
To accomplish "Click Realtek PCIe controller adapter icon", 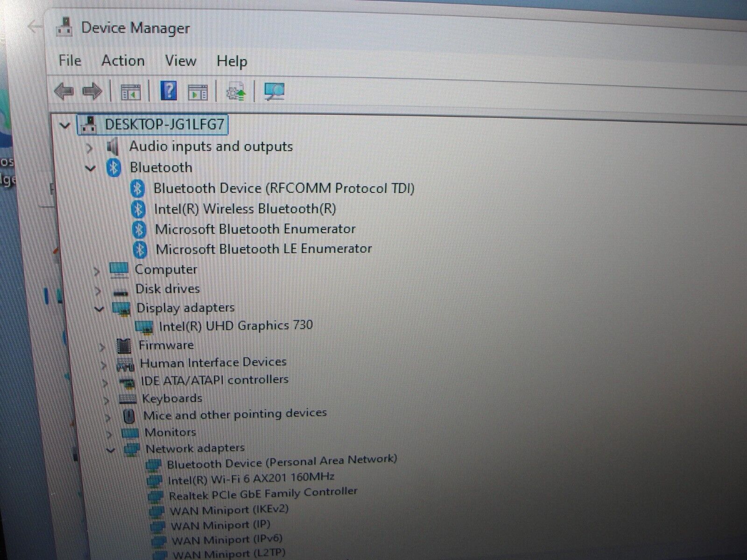I will (x=155, y=496).
